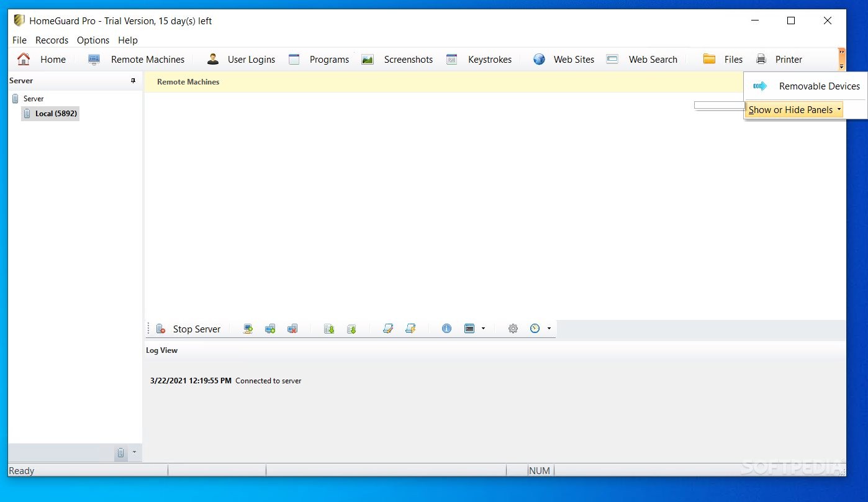The height and width of the screenshot is (502, 868).
Task: Click the HomeGuard shield title bar icon
Action: [x=19, y=21]
